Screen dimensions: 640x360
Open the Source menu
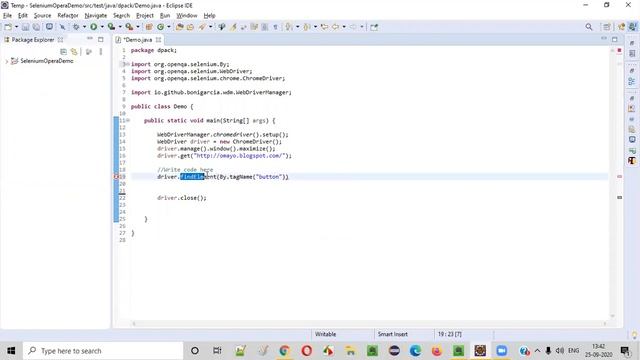click(42, 16)
